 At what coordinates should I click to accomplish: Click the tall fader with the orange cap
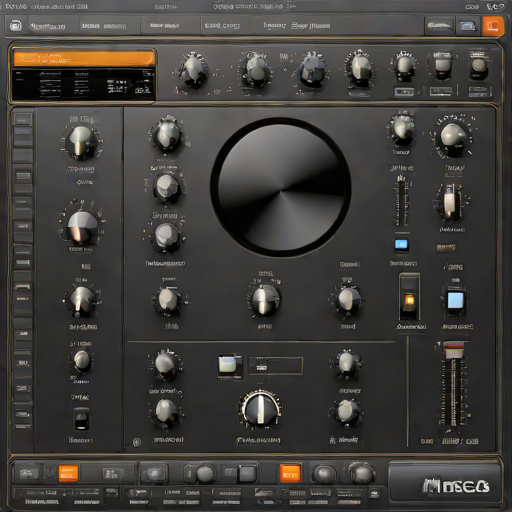453,383
